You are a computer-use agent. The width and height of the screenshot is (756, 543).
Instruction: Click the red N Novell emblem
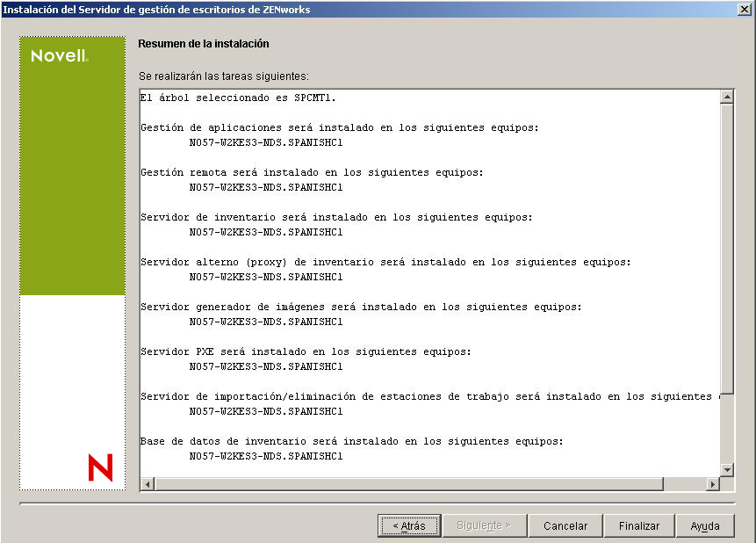tap(100, 467)
